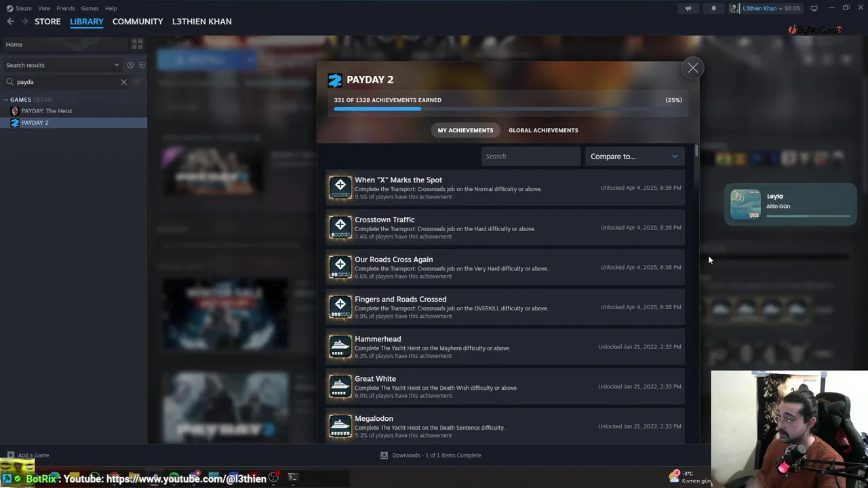Screen dimensions: 868x488
Task: Click the Leyla Altın Gün music widget progress bar
Action: [808, 216]
